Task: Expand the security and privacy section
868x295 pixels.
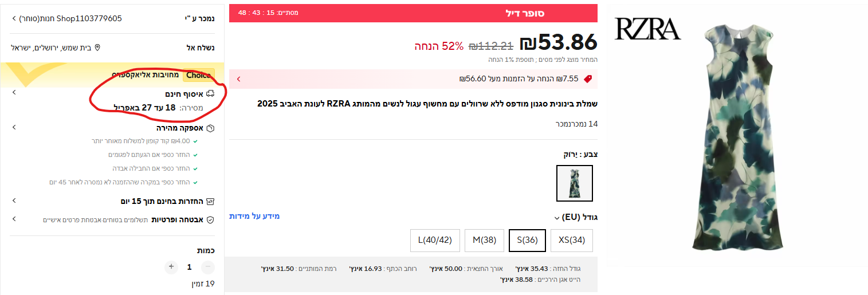Action: pos(14,219)
